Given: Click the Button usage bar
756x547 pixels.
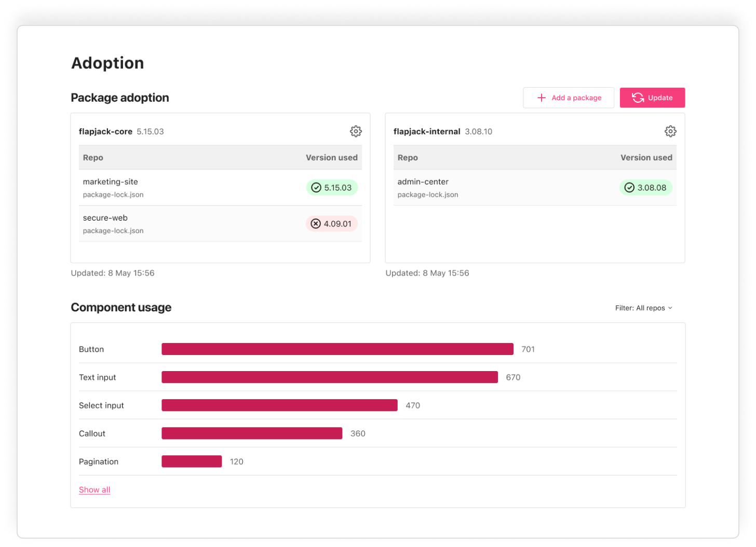Looking at the screenshot, I should pos(337,349).
